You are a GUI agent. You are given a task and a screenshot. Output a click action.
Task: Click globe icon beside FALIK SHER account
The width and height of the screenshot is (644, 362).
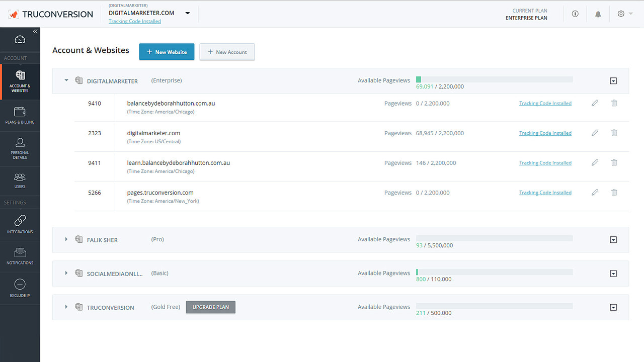pos(78,239)
